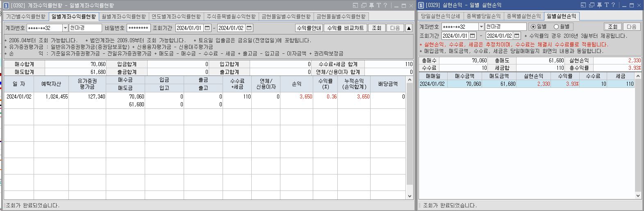Image resolution: width=644 pixels, height=211 pixels.
Task: Click scroll-down arrow of 0329 table scrollbar
Action: coord(638,196)
